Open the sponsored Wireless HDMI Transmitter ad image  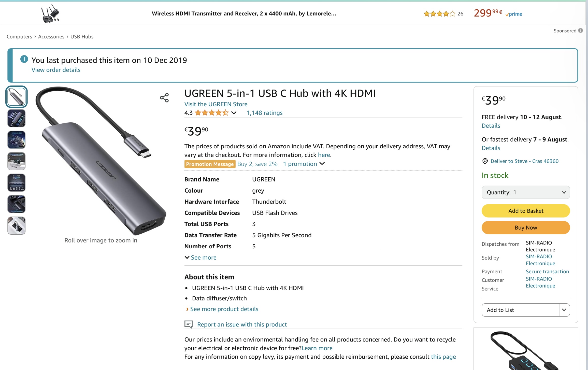click(x=50, y=13)
